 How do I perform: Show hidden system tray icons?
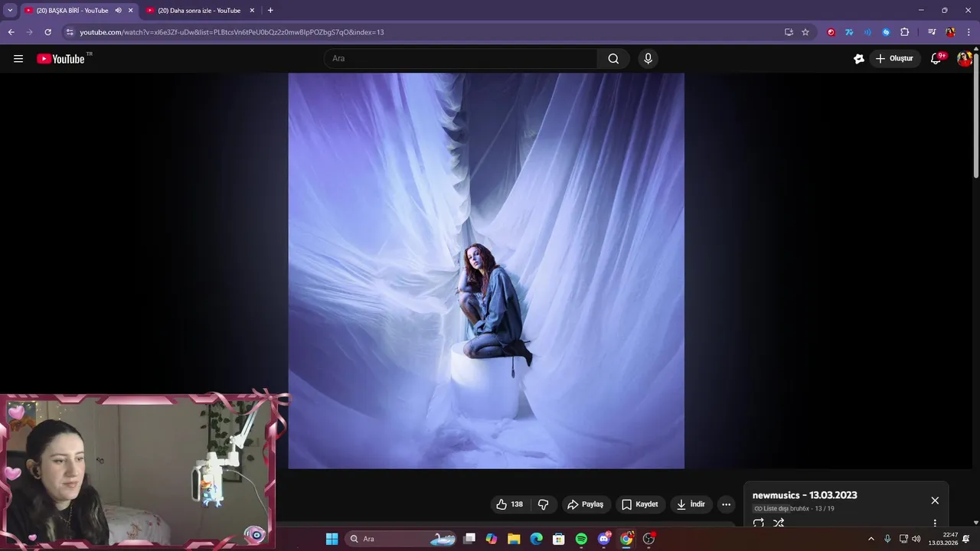pyautogui.click(x=871, y=539)
